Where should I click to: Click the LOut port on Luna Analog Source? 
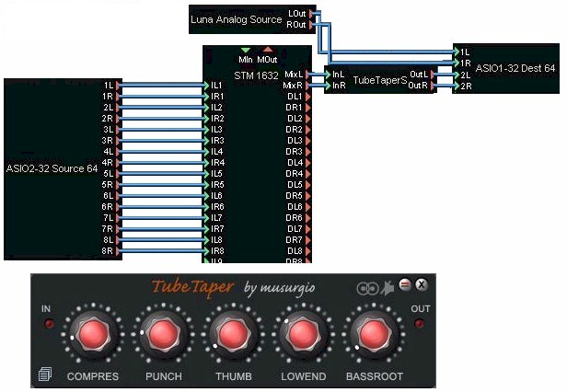click(311, 14)
